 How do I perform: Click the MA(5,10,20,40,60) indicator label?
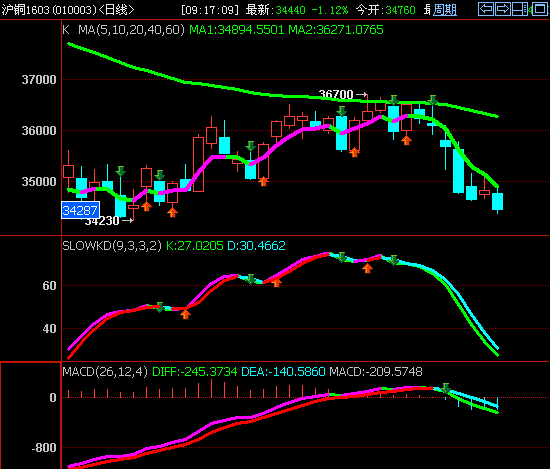[x=131, y=30]
